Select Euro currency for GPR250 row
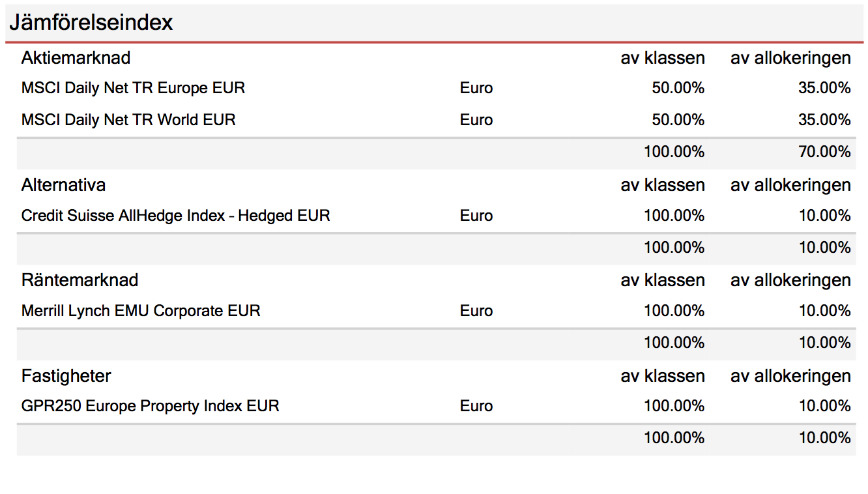868x494 pixels. (x=476, y=406)
